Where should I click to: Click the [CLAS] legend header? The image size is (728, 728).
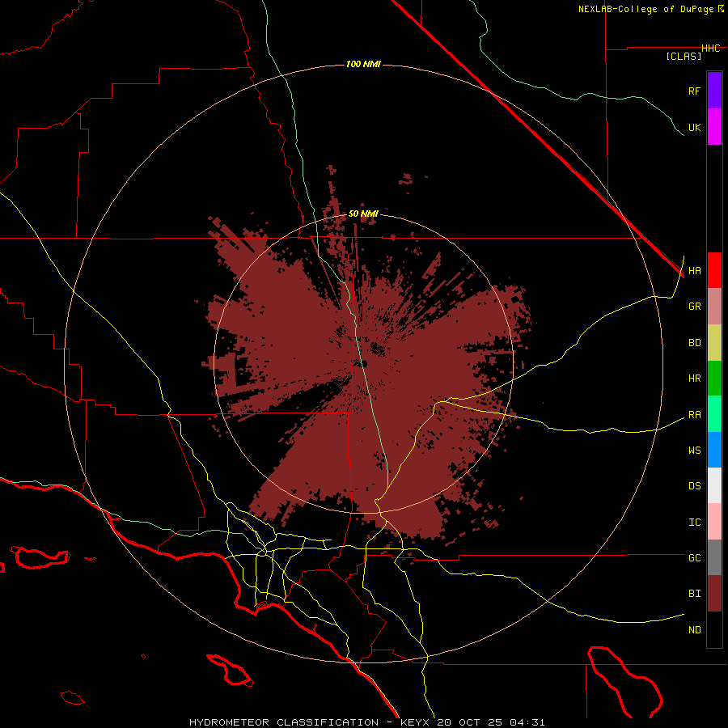tap(684, 56)
